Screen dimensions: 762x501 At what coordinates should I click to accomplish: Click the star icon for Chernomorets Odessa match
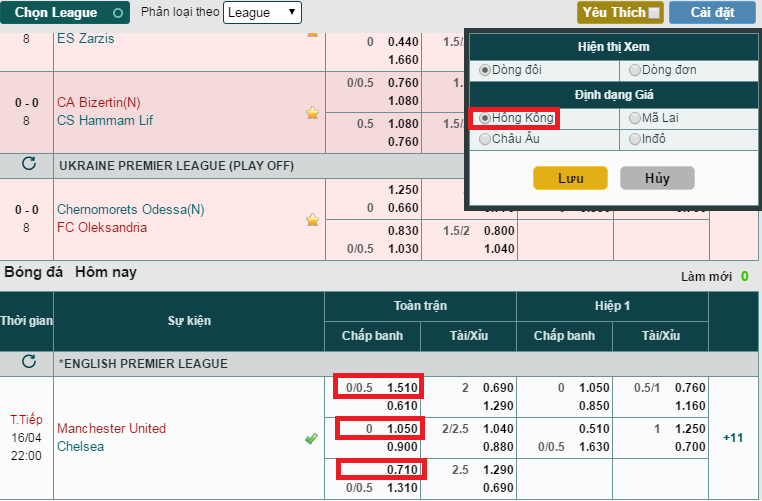pyautogui.click(x=312, y=219)
